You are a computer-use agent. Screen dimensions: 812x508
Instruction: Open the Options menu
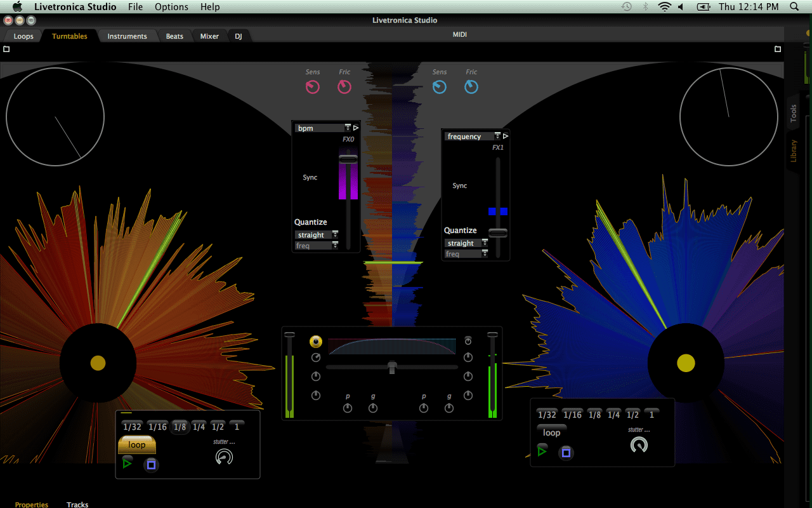[x=171, y=7]
